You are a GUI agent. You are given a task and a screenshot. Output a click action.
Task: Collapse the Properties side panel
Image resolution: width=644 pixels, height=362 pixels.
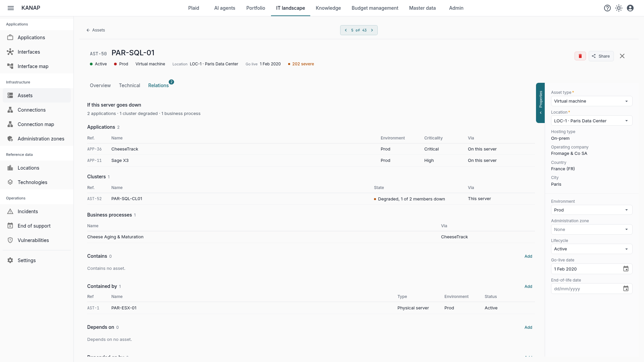[540, 103]
